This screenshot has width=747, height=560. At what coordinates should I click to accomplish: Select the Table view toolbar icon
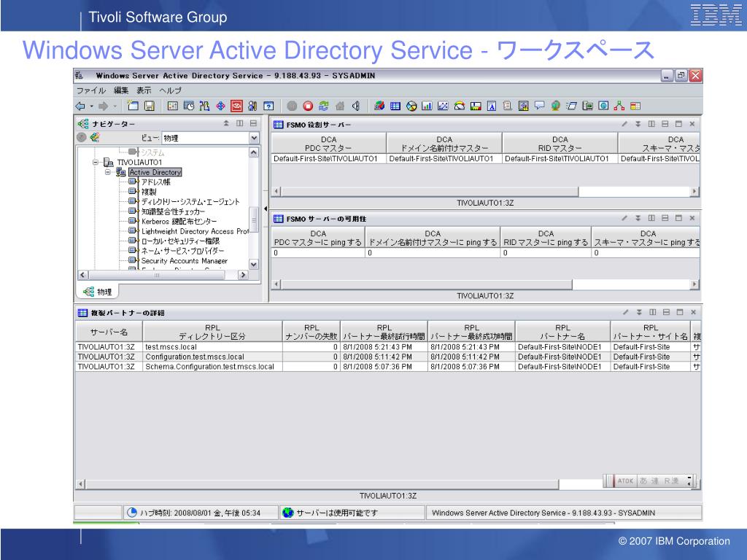pos(395,106)
